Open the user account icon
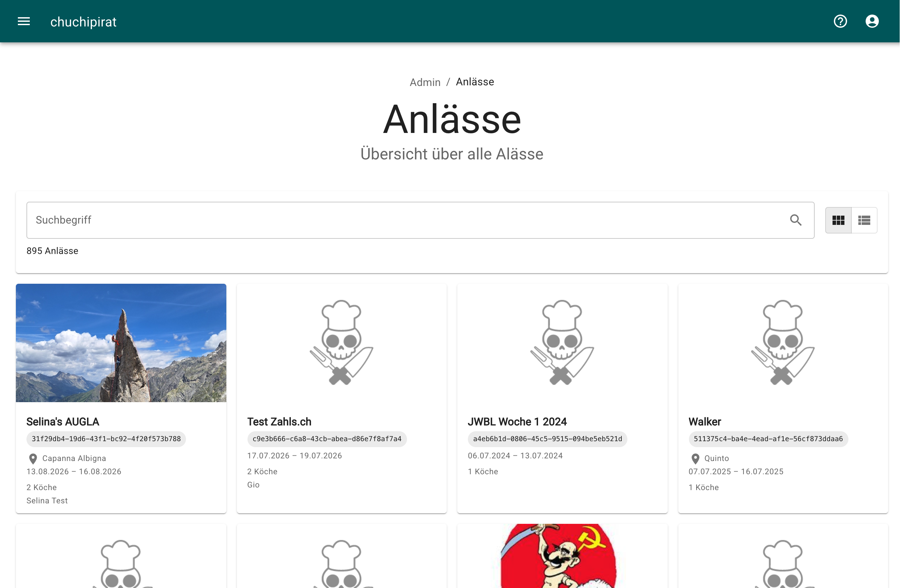 pyautogui.click(x=872, y=21)
